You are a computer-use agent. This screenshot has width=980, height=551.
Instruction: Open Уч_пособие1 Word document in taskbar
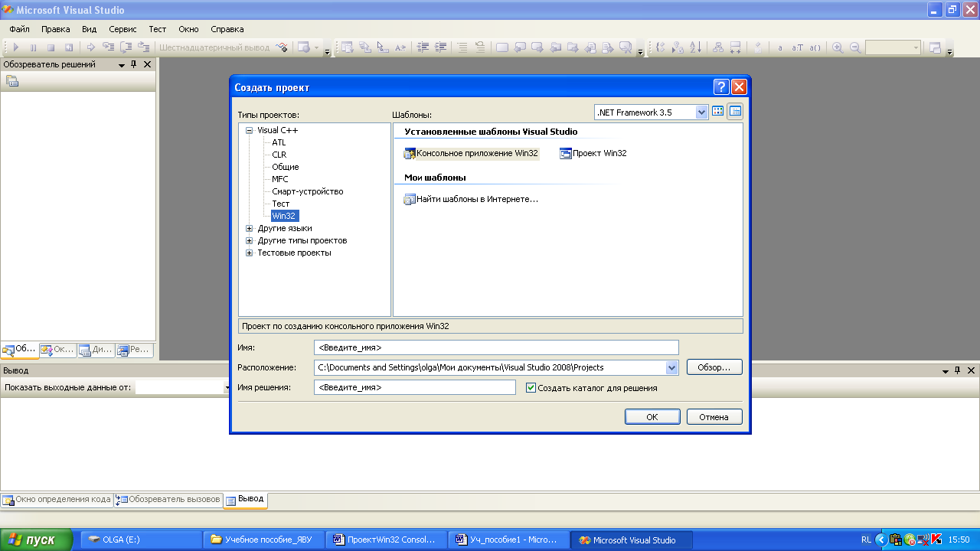coord(511,540)
